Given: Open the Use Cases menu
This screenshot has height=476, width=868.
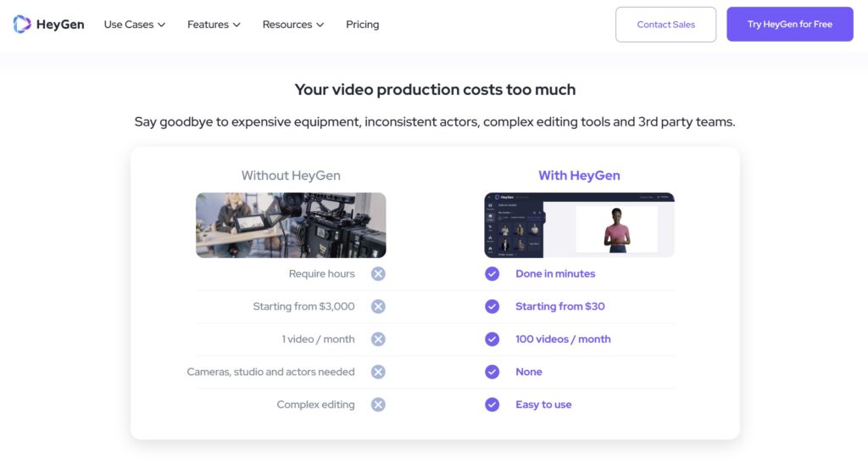Looking at the screenshot, I should pyautogui.click(x=135, y=25).
